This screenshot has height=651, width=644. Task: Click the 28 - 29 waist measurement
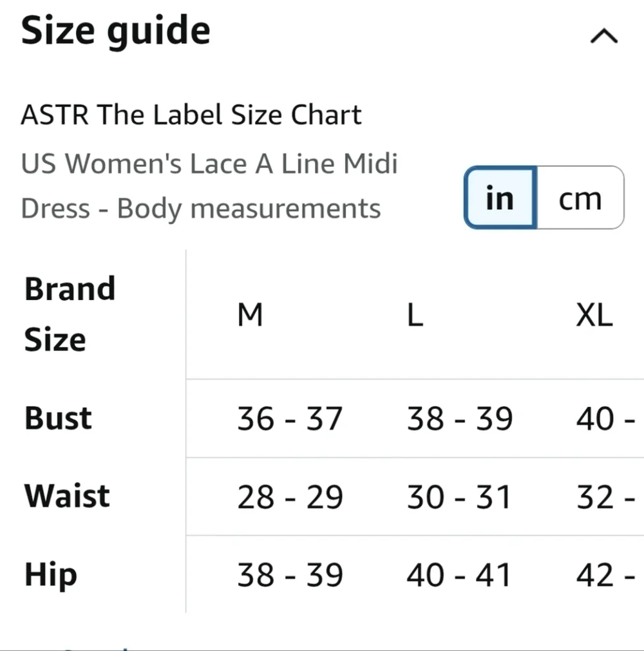(x=289, y=497)
